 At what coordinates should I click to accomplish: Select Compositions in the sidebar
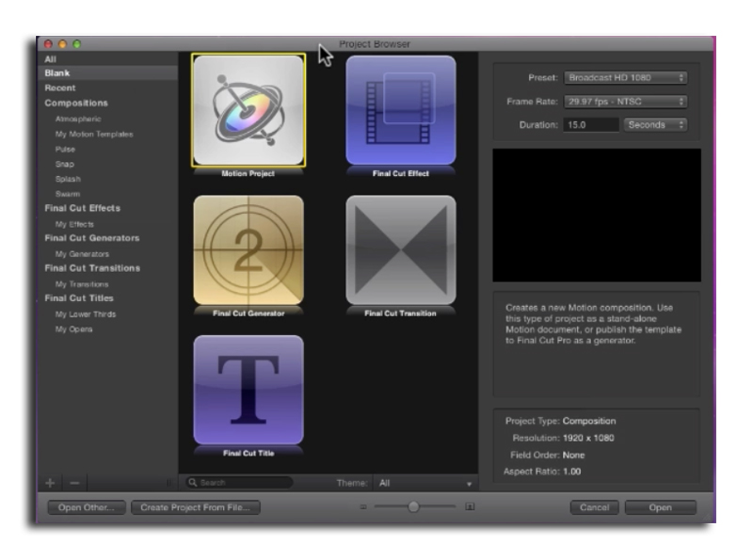tap(76, 103)
